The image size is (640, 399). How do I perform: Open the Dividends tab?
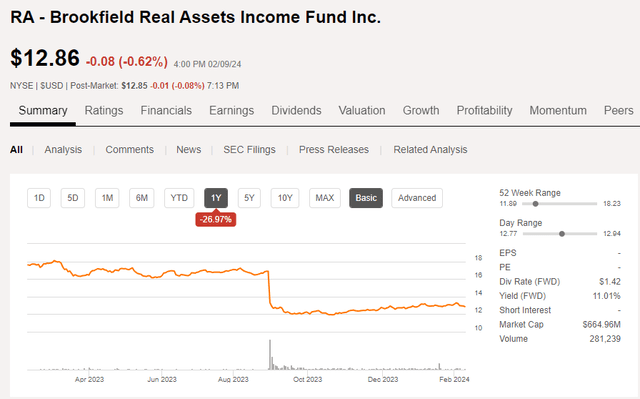pyautogui.click(x=296, y=111)
